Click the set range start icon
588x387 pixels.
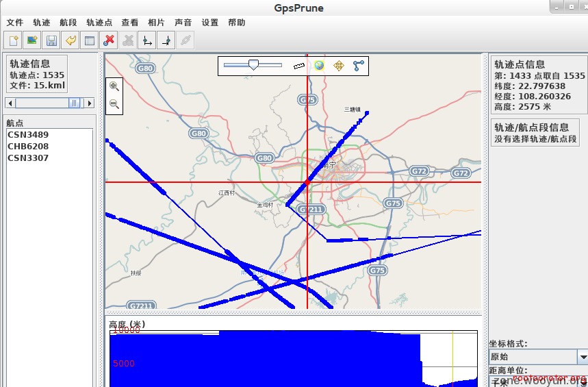coord(147,40)
